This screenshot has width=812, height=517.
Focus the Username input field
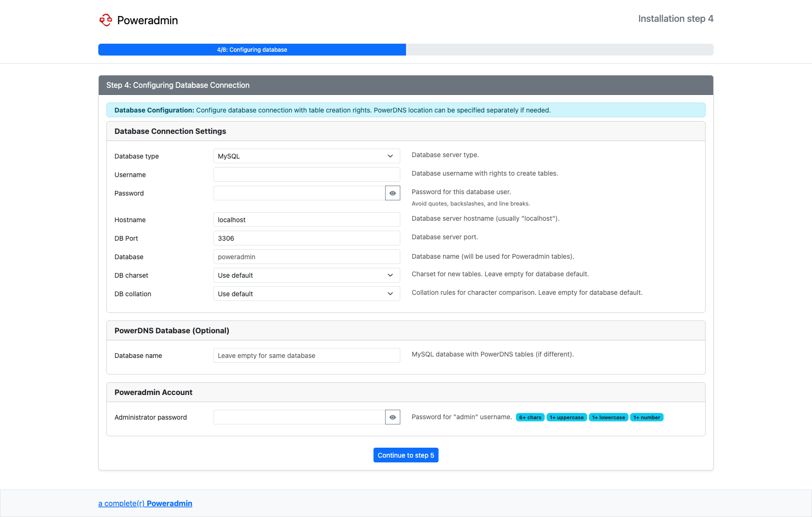coord(306,175)
